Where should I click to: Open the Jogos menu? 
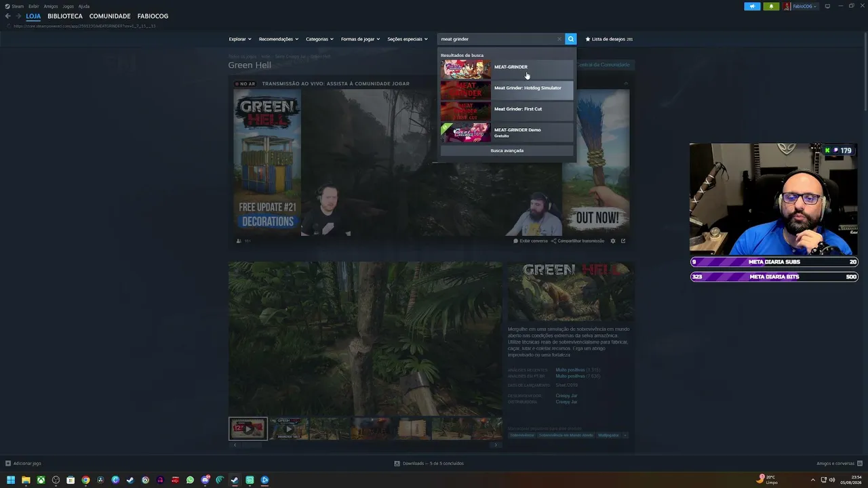[x=68, y=6]
